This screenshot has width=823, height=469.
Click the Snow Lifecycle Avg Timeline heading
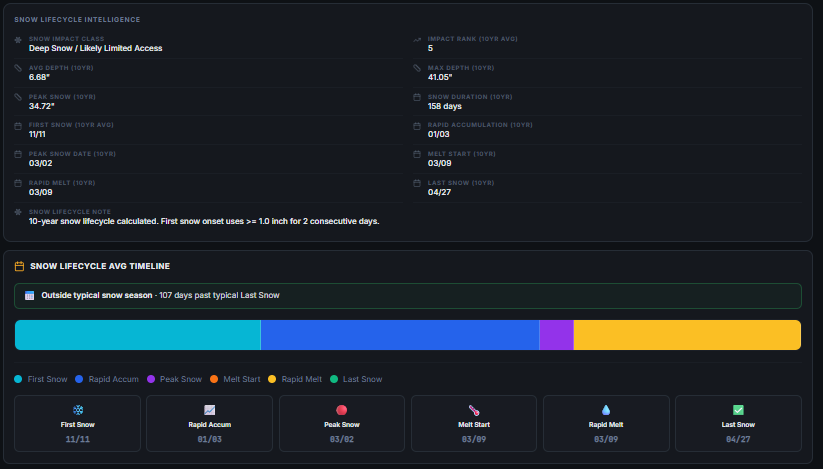[100, 266]
